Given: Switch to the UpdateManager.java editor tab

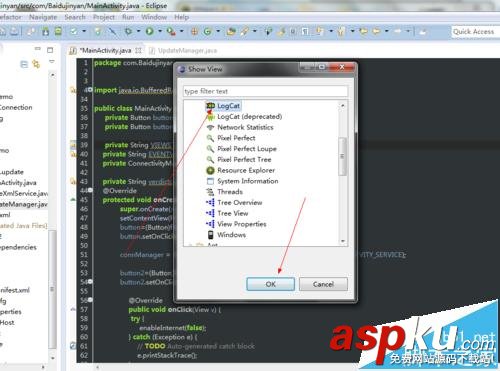Looking at the screenshot, I should tap(183, 51).
